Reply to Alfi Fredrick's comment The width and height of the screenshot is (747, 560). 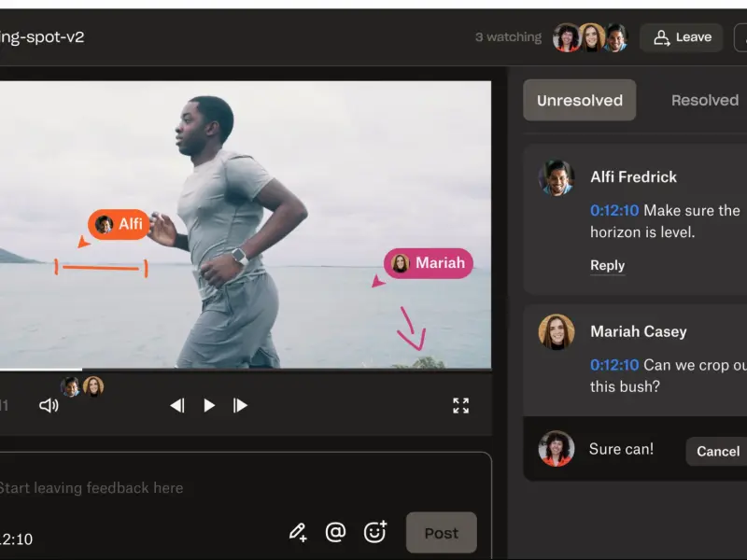(x=608, y=265)
